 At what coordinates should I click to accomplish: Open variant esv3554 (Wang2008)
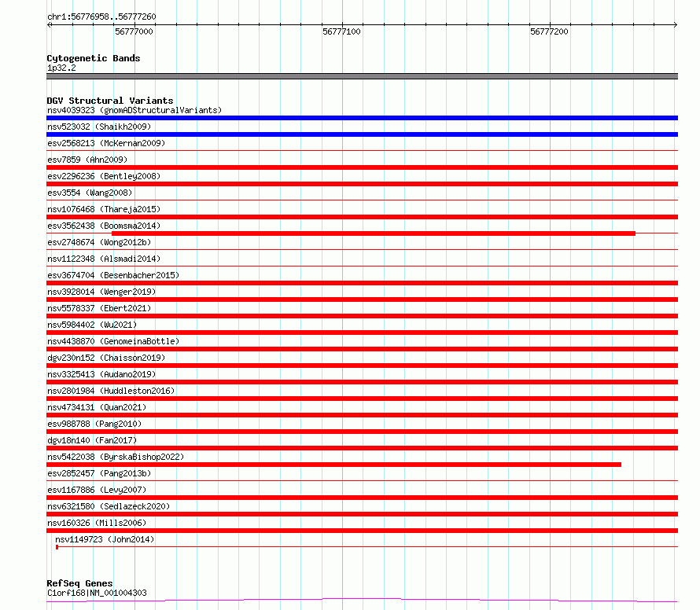[90, 193]
